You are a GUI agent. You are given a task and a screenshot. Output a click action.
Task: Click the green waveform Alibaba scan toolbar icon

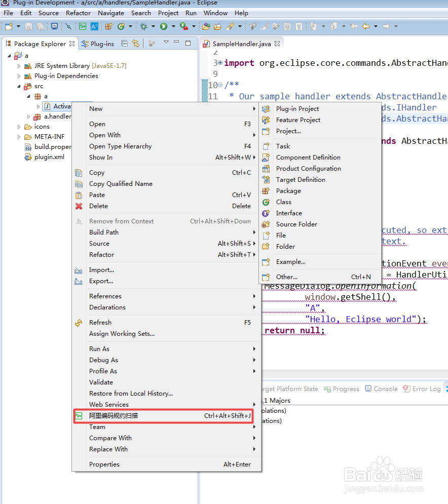(83, 26)
